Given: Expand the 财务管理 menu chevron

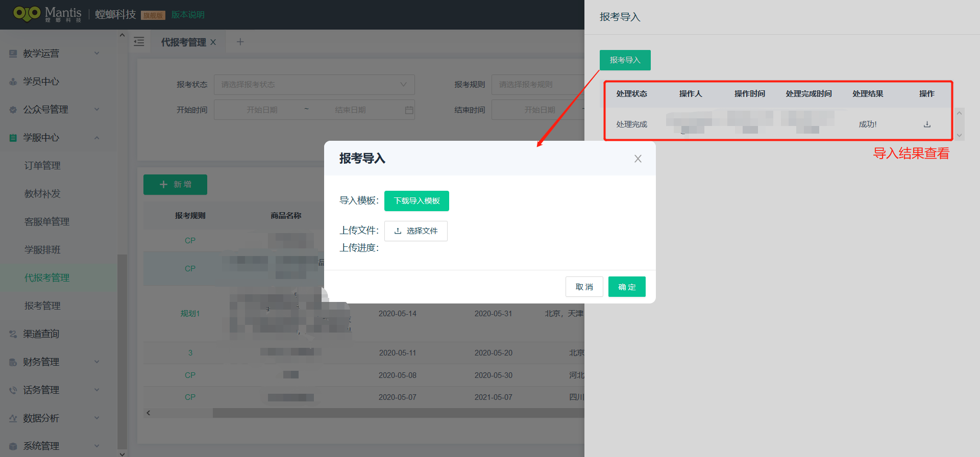Looking at the screenshot, I should point(97,362).
